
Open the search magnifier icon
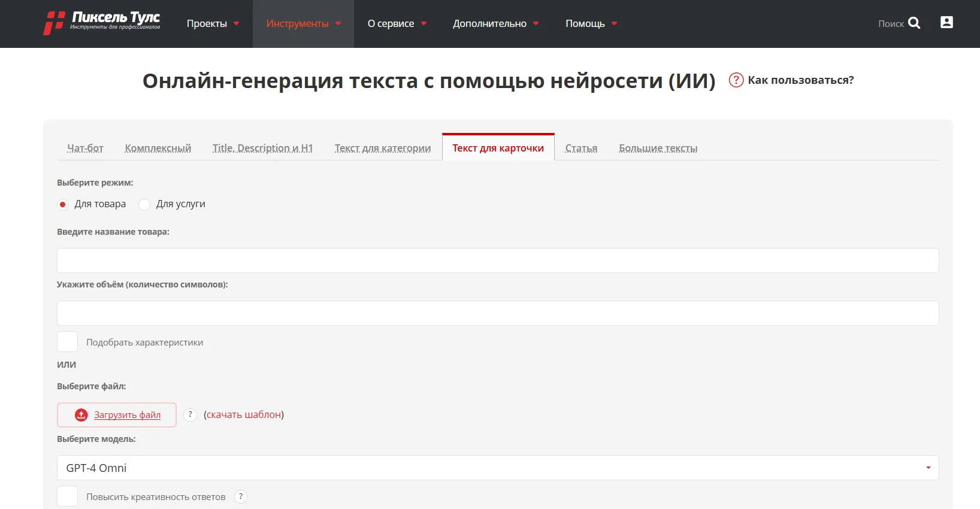(x=914, y=23)
